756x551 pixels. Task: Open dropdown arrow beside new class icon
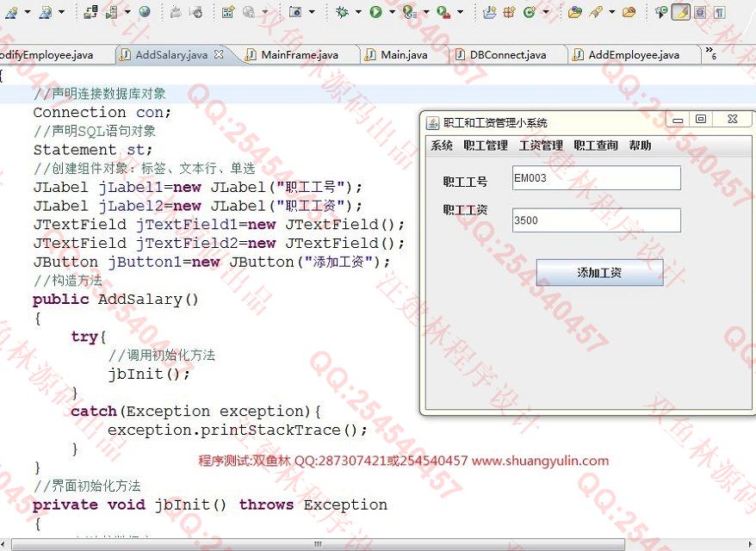click(546, 12)
